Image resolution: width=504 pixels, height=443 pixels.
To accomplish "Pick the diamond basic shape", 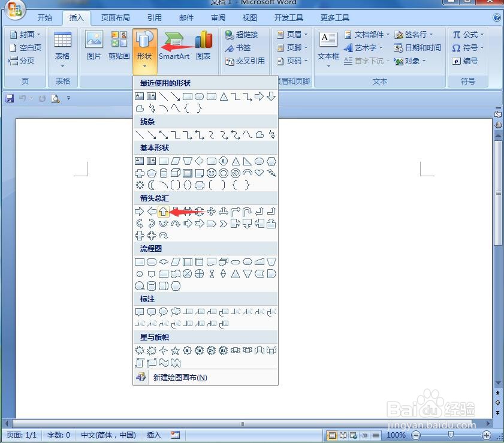I will tap(200, 161).
